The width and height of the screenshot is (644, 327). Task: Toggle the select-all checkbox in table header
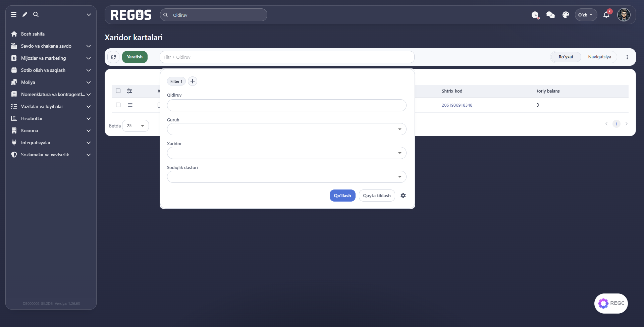[x=118, y=91]
